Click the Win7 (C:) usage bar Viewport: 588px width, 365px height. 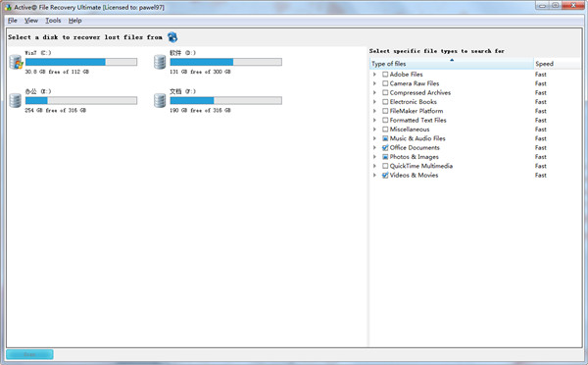[81, 62]
